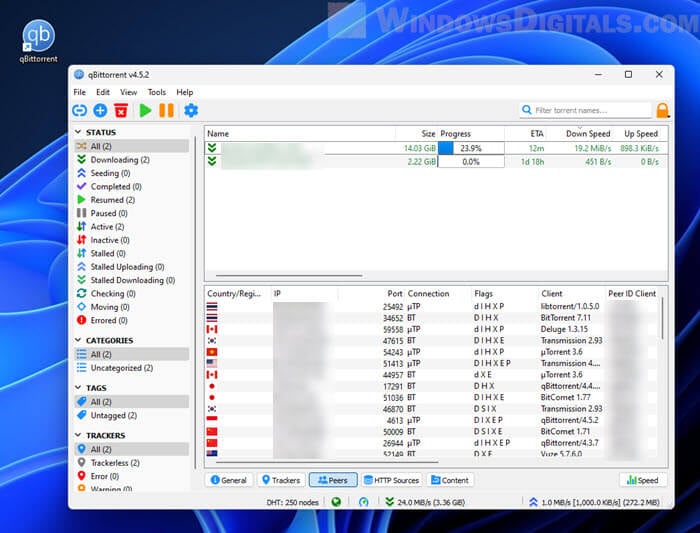This screenshot has width=700, height=533.
Task: Sort torrents by Up Speed column
Action: click(638, 133)
